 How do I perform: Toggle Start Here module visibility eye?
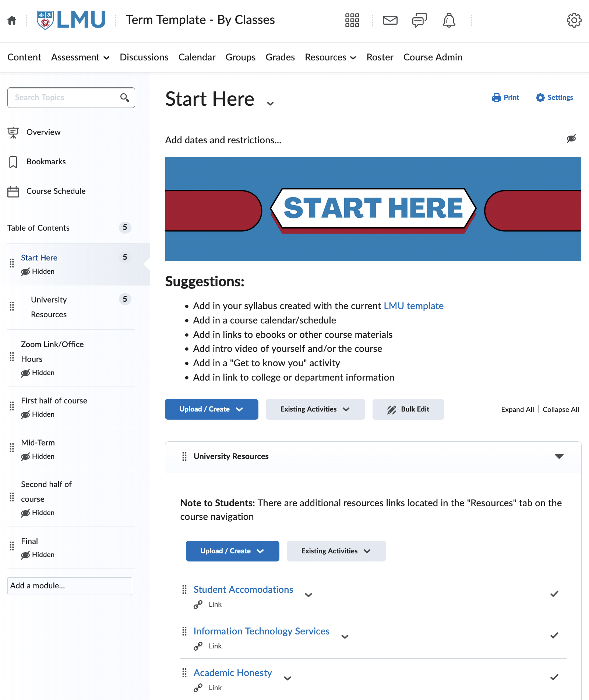point(571,139)
